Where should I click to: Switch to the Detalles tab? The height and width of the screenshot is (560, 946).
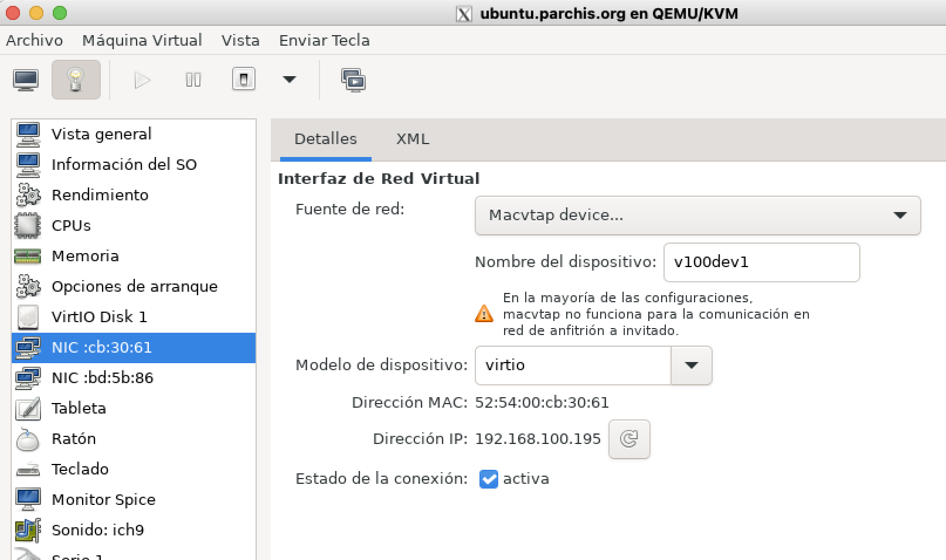(325, 139)
